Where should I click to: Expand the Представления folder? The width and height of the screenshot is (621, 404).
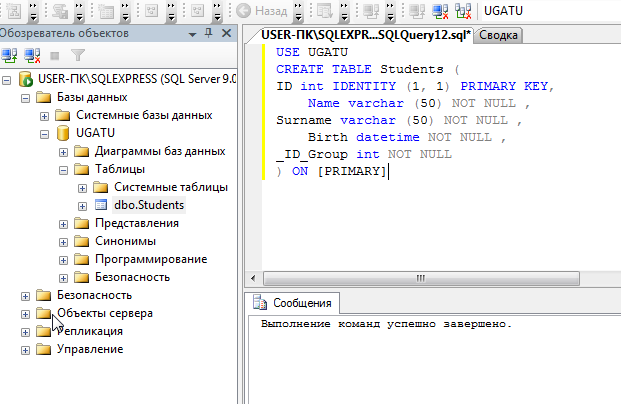pyautogui.click(x=63, y=225)
